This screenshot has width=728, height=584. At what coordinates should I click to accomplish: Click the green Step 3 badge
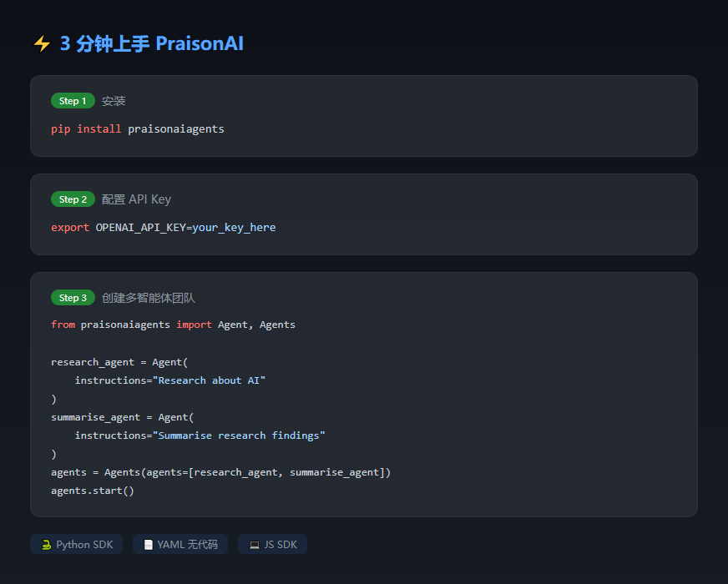coord(73,298)
